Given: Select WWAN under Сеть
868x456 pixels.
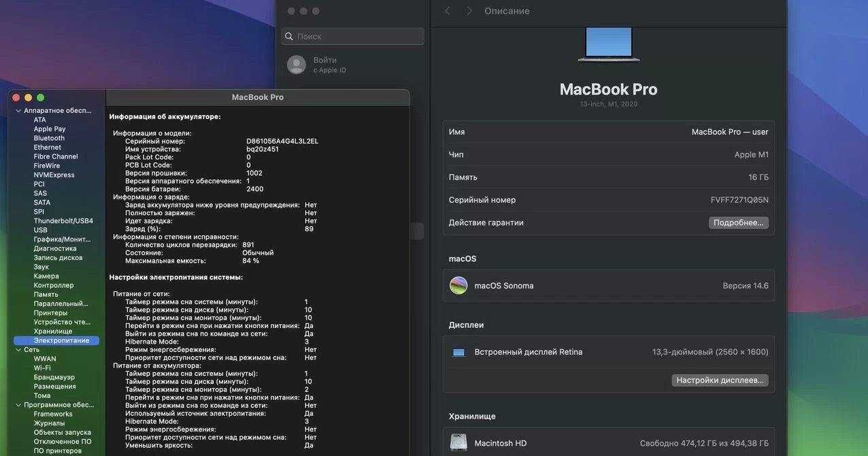Looking at the screenshot, I should tap(45, 359).
